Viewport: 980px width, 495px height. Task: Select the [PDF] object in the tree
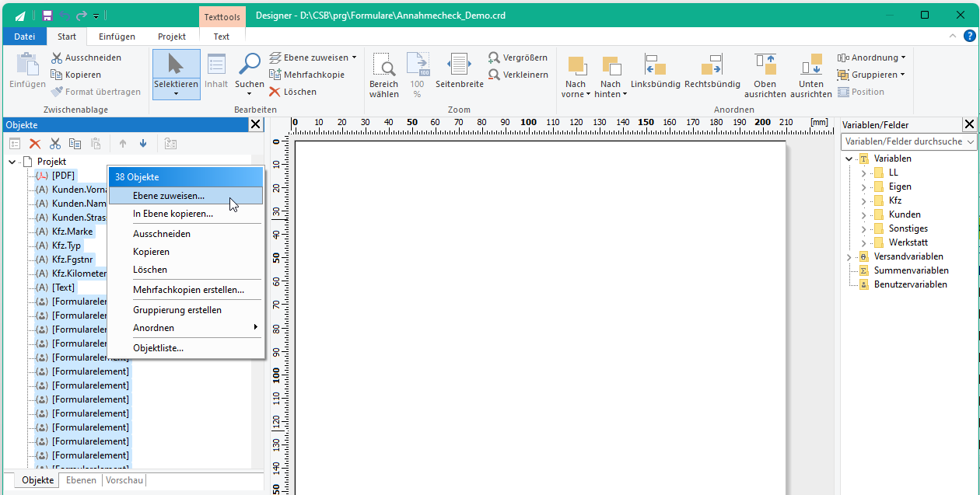coord(63,176)
